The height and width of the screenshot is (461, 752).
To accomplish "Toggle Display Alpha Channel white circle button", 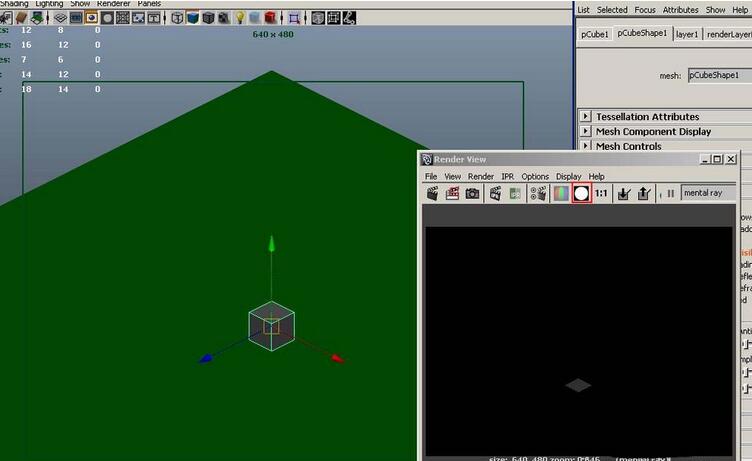I will pos(581,193).
